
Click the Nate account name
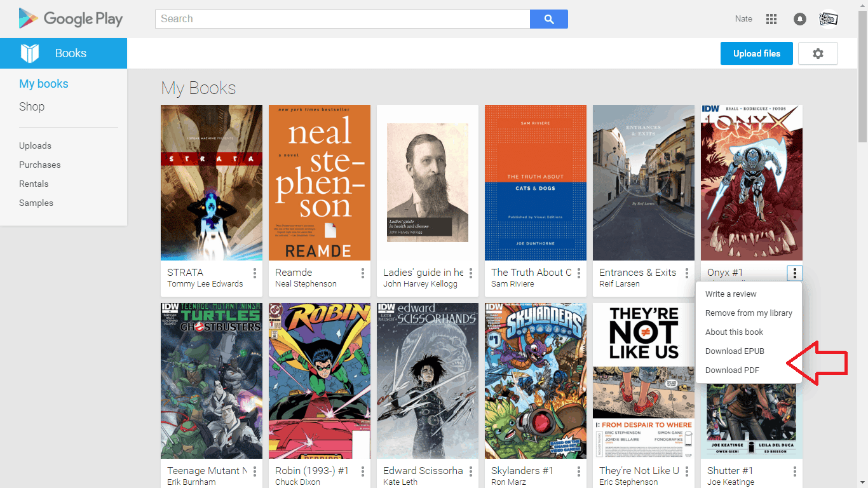[743, 19]
